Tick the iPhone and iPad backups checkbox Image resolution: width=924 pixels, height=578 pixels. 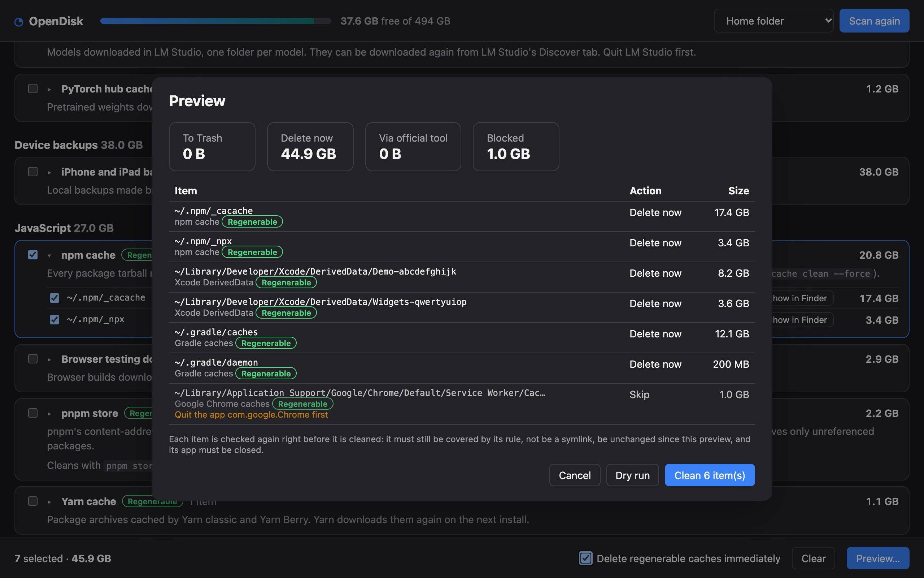[x=33, y=172]
